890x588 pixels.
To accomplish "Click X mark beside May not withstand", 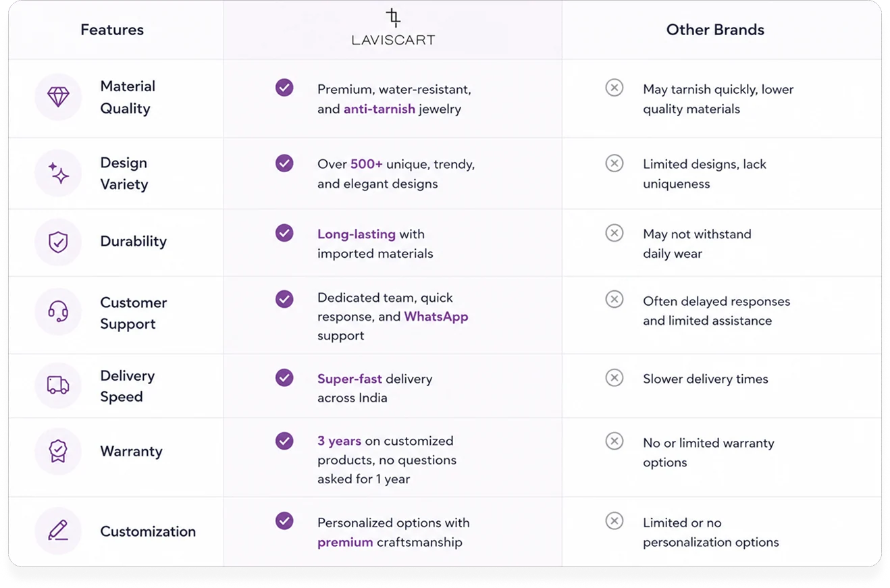I will [614, 233].
